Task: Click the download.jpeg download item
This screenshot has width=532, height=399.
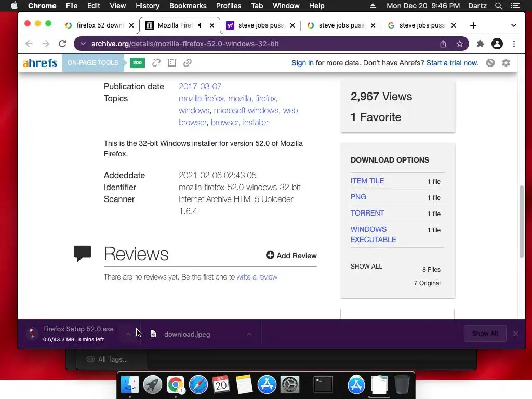Action: pyautogui.click(x=187, y=334)
